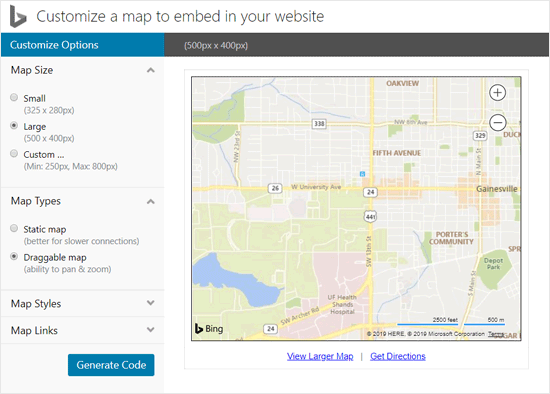Click the blue transit marker near Fifth Avenue

(363, 174)
